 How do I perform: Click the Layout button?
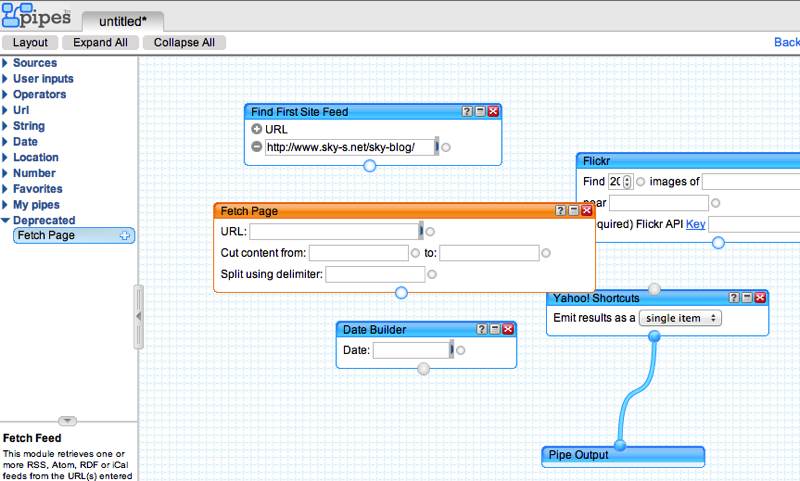point(30,42)
